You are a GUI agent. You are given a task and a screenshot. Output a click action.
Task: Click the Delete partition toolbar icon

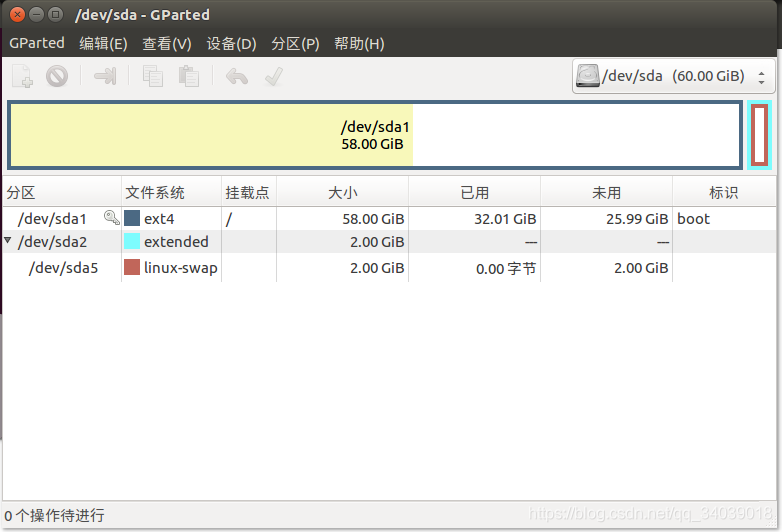click(x=57, y=76)
